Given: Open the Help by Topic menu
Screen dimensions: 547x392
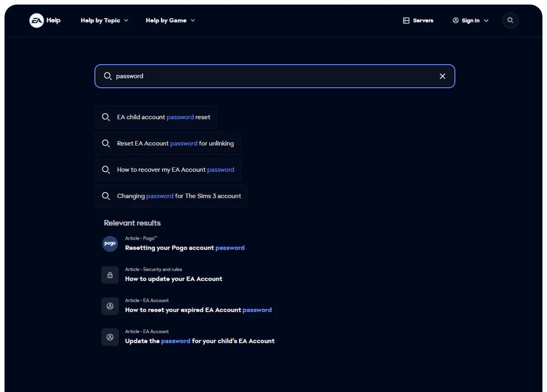Looking at the screenshot, I should click(x=104, y=20).
